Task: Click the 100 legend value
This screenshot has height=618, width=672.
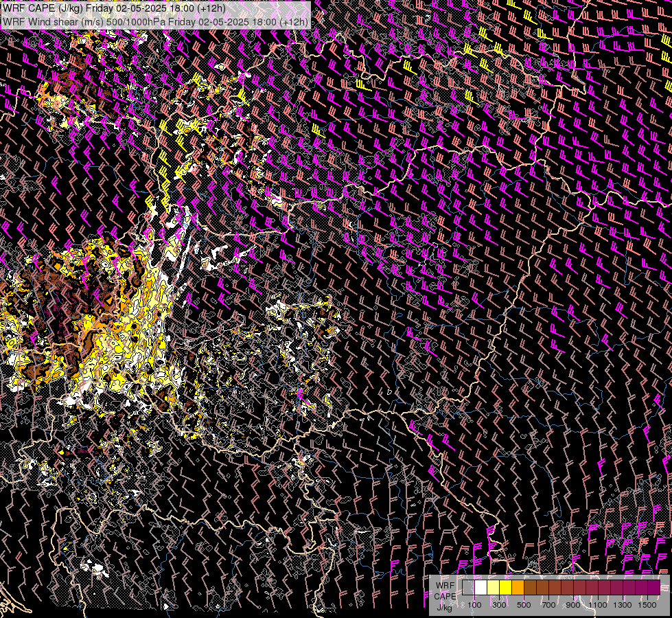Action: click(474, 605)
